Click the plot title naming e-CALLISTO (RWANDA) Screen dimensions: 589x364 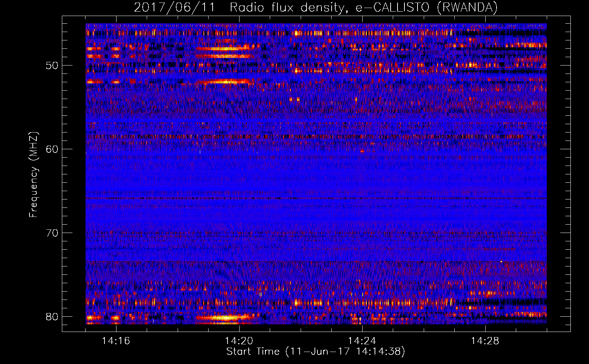(316, 8)
